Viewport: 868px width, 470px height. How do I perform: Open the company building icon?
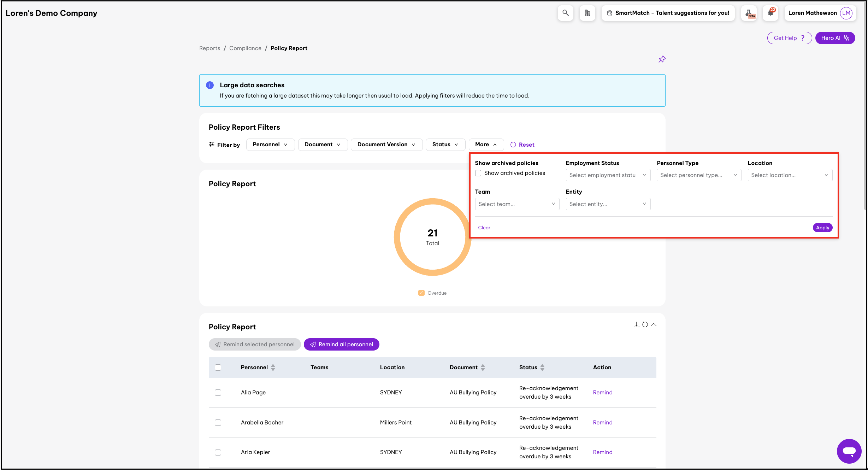[587, 13]
